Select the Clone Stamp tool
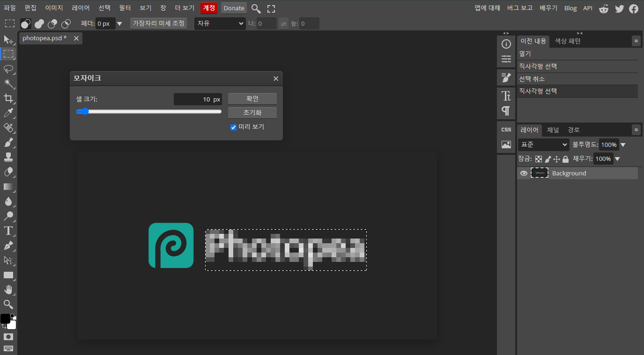The width and height of the screenshot is (644, 355). (x=8, y=157)
